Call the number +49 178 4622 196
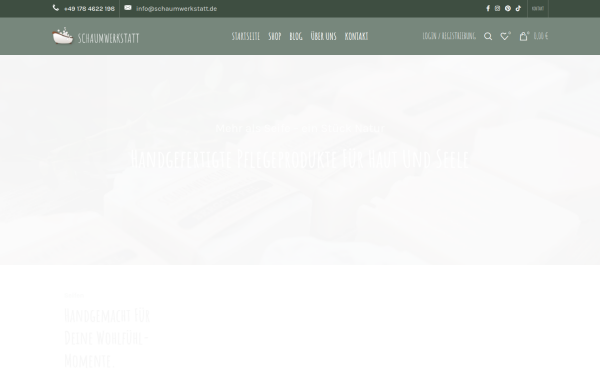 pos(89,9)
